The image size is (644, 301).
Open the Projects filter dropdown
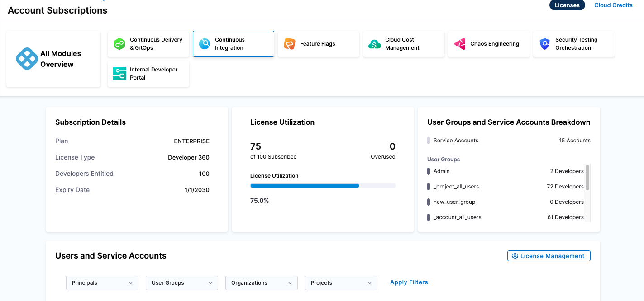click(x=341, y=283)
